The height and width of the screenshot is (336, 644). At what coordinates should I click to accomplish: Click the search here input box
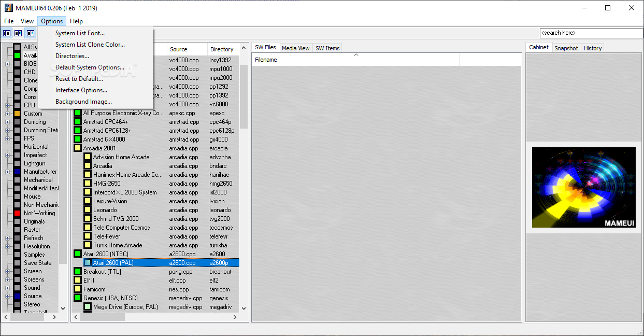click(x=591, y=33)
